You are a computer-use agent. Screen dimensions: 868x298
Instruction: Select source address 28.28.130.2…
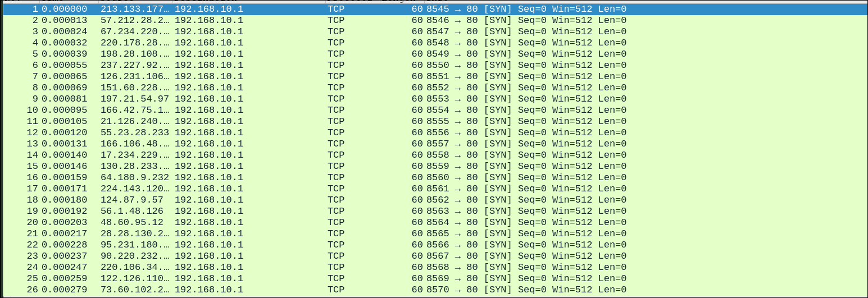coord(135,233)
